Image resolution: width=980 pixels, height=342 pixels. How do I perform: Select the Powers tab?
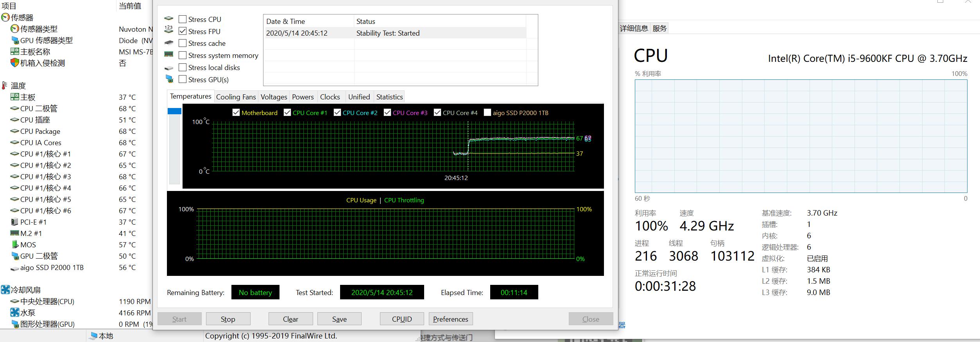[x=303, y=97]
